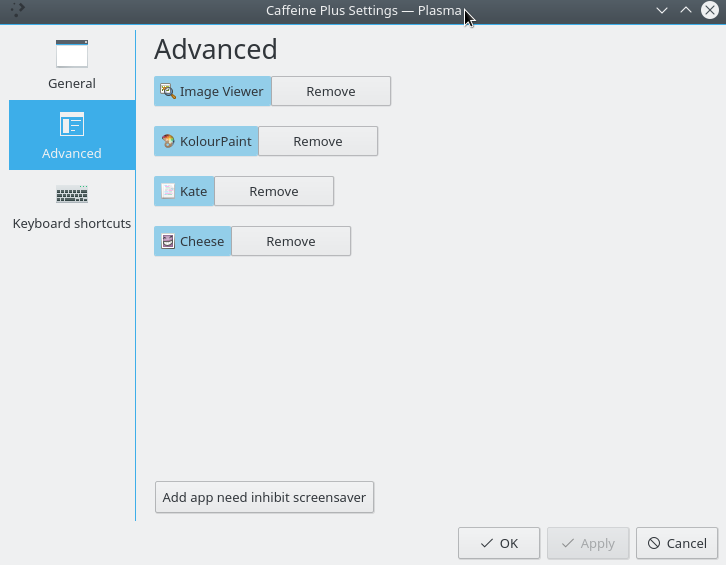This screenshot has width=726, height=565.
Task: Maximize the Caffeine Plus Settings window
Action: 686,10
